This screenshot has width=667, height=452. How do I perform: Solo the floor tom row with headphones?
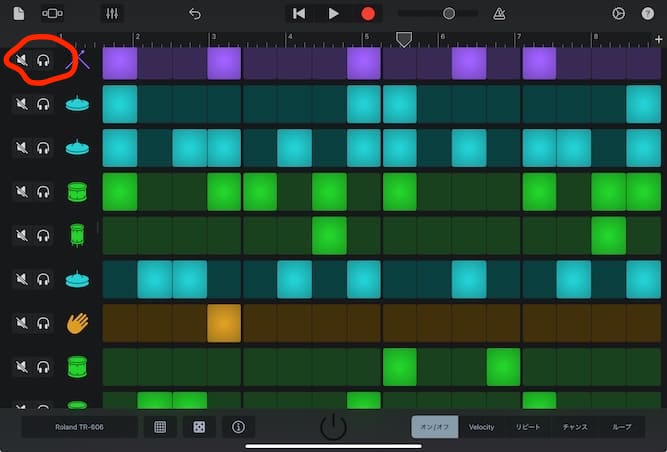(x=43, y=235)
